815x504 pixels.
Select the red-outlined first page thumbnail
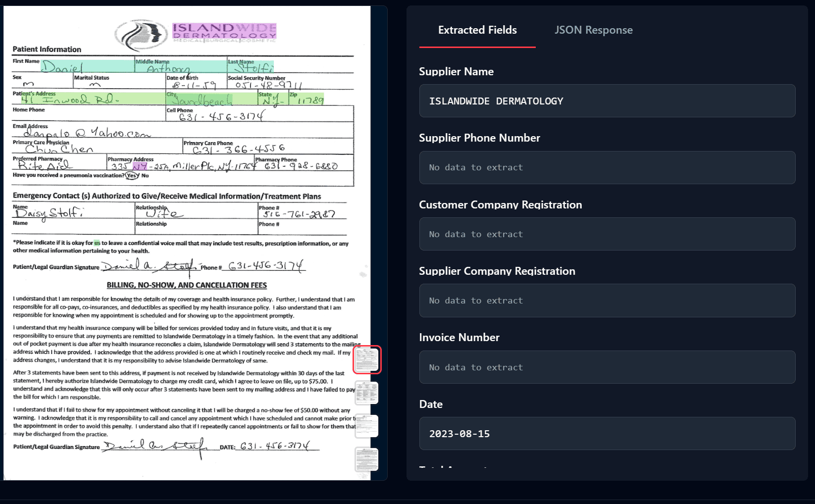click(x=366, y=360)
